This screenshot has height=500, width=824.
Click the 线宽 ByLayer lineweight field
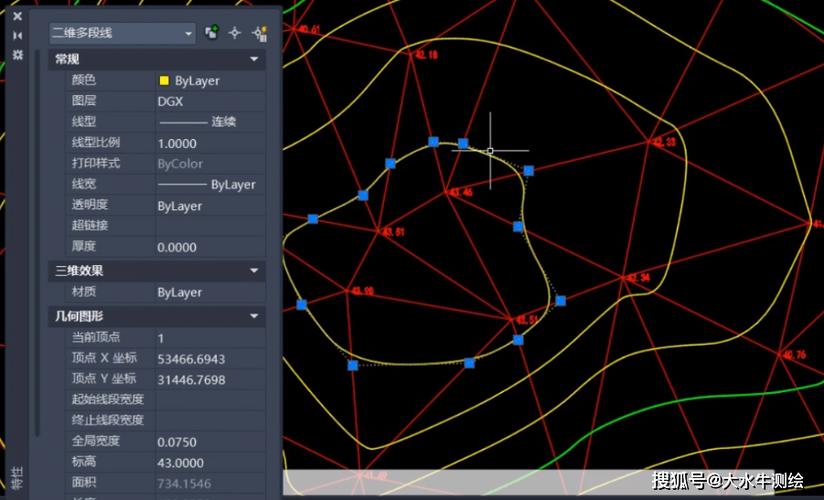pos(209,185)
